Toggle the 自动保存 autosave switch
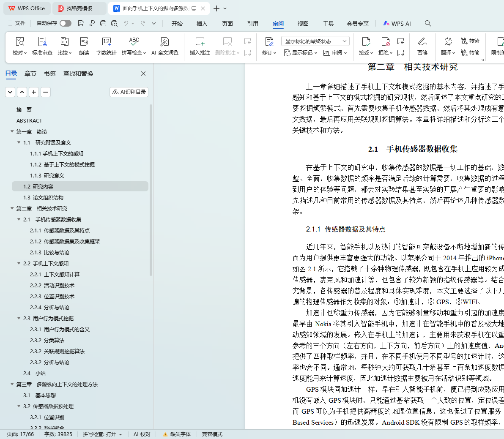This screenshot has height=439, width=504. tap(65, 23)
